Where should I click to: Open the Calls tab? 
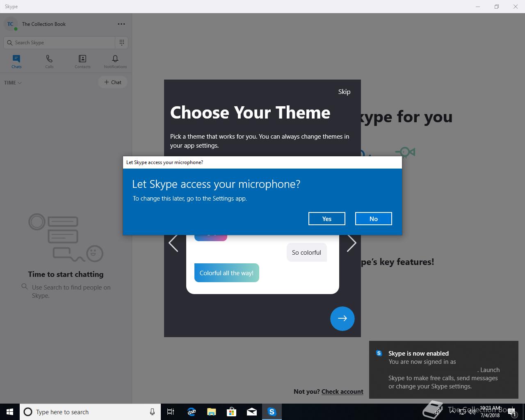pyautogui.click(x=49, y=62)
